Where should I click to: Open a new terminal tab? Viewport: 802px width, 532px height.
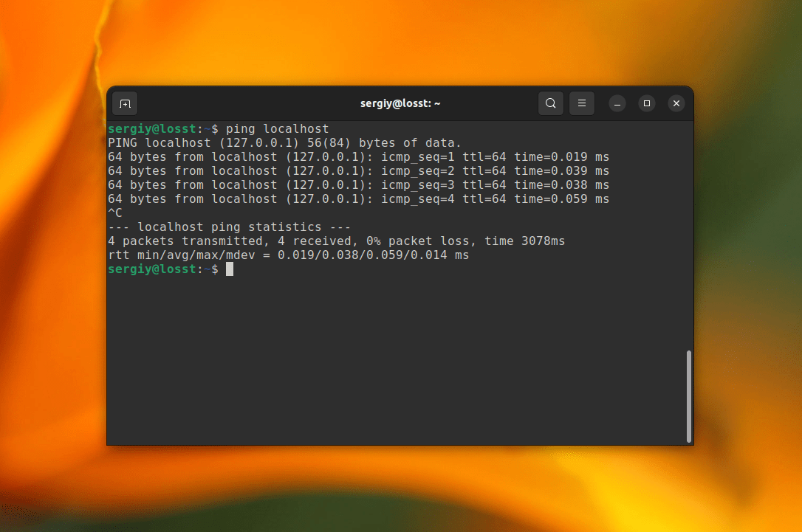(x=125, y=104)
